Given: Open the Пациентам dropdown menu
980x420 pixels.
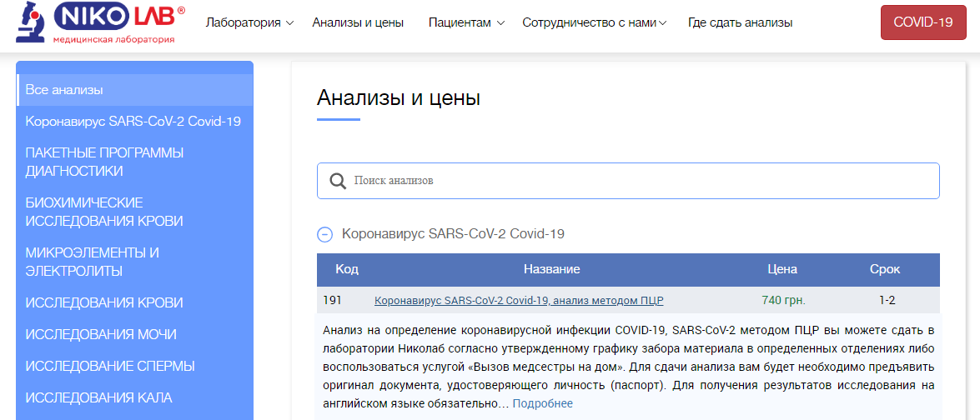Looking at the screenshot, I should click(x=466, y=23).
